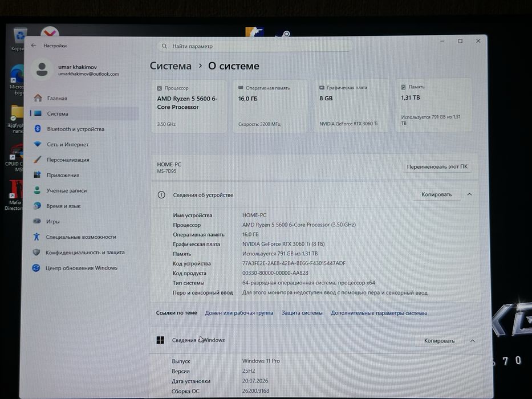This screenshot has height=399, width=532.
Task: Click the Процессор chip icon
Action: (160, 88)
